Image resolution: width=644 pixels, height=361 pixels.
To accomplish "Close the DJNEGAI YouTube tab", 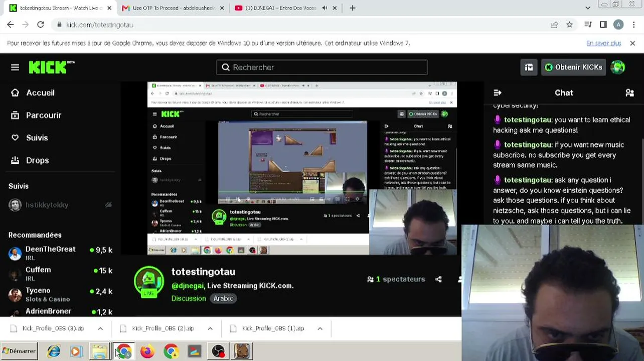I will [334, 8].
